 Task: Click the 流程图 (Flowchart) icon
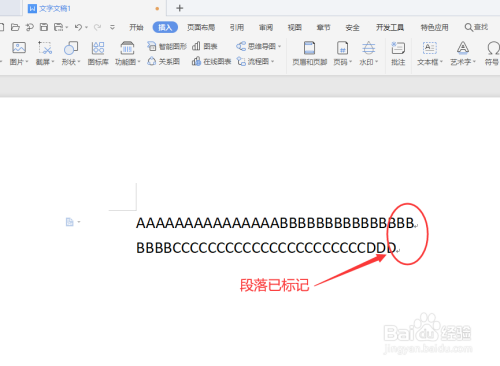(241, 61)
